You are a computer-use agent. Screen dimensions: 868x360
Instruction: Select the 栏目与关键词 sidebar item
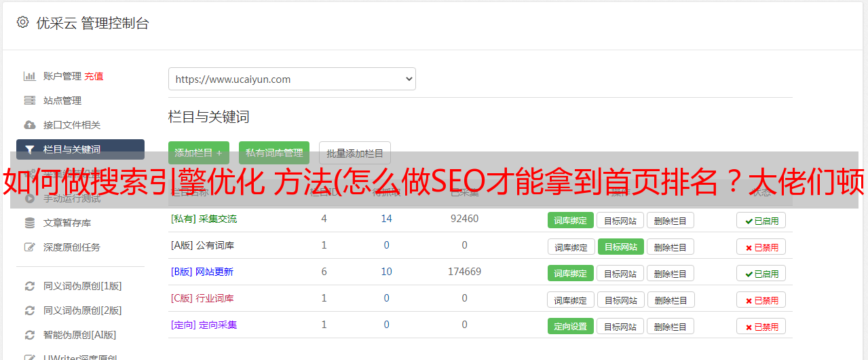pyautogui.click(x=80, y=149)
